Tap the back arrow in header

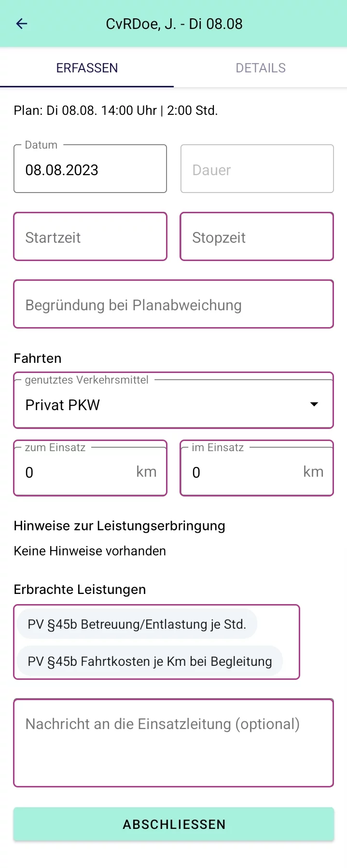22,24
